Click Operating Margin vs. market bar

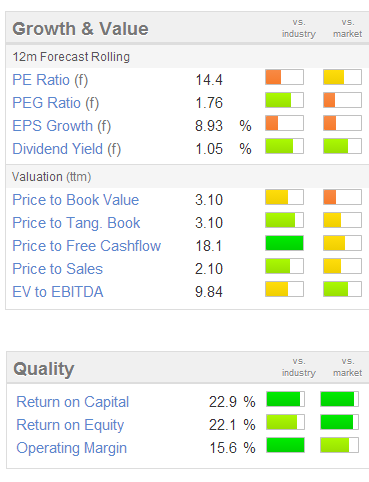(340, 445)
